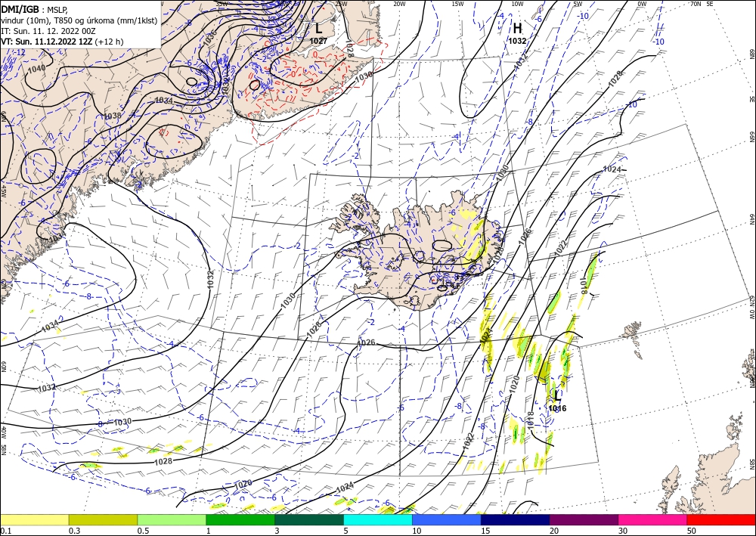756x536 pixels.
Task: Click the '0.1' legend scale value
Action: 5,531
